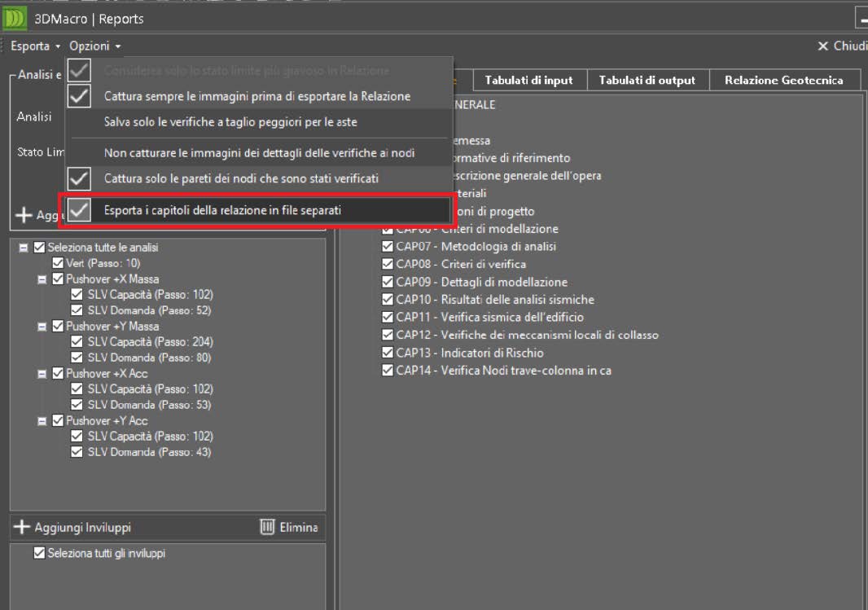Image resolution: width=868 pixels, height=610 pixels.
Task: Click the Elimina trash icon
Action: (x=268, y=528)
